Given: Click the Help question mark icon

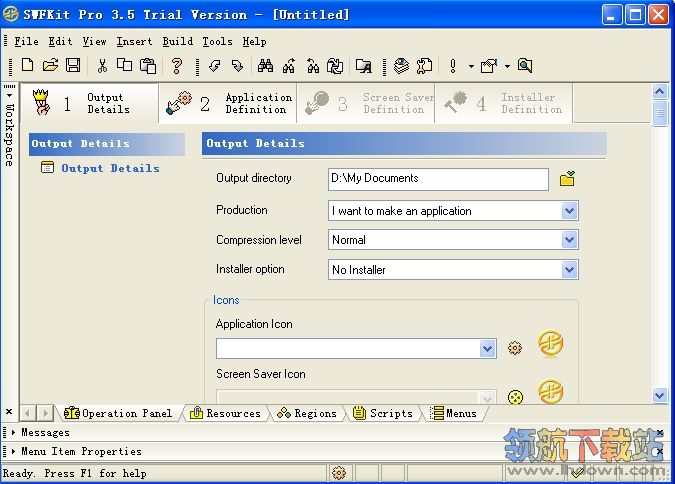Looking at the screenshot, I should 176,66.
